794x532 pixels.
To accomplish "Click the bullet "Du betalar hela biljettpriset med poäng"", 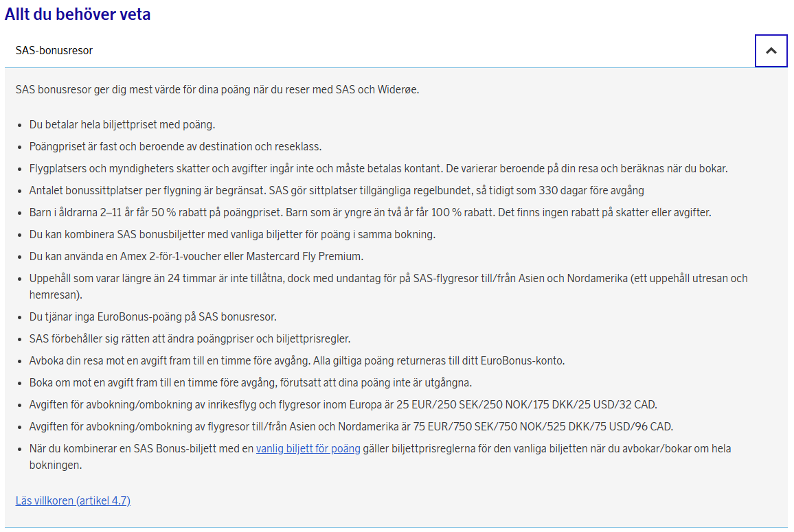I will coord(122,125).
